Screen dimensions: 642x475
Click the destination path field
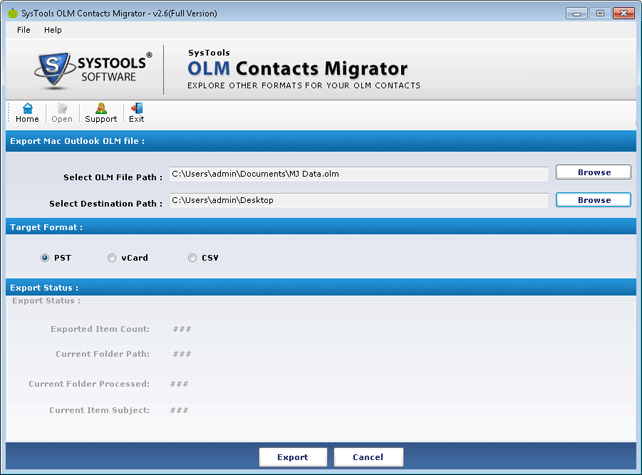coord(359,200)
